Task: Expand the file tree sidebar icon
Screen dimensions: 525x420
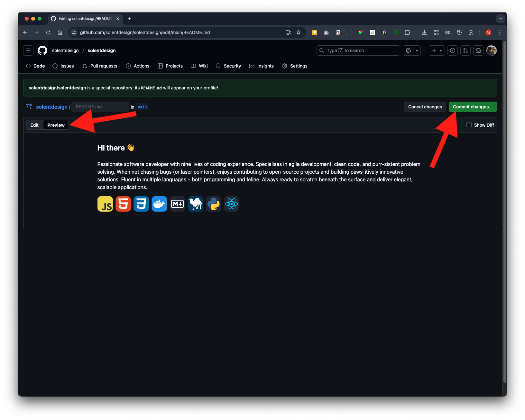Action: point(29,107)
